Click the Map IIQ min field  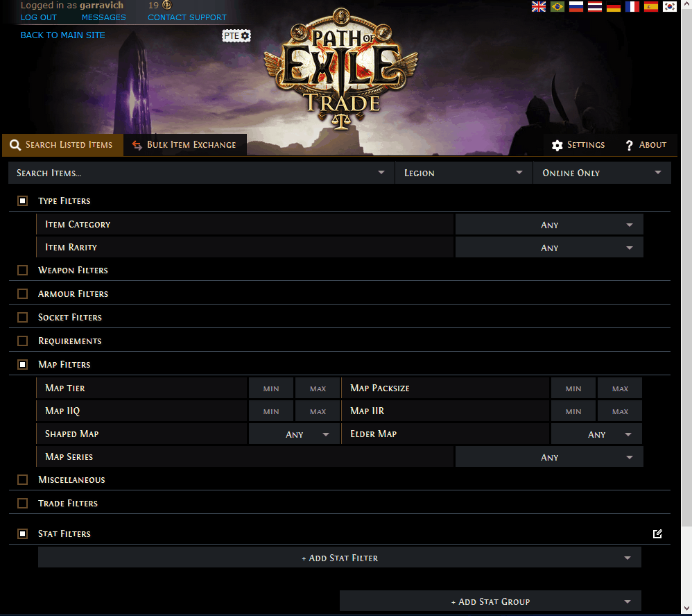coord(271,411)
